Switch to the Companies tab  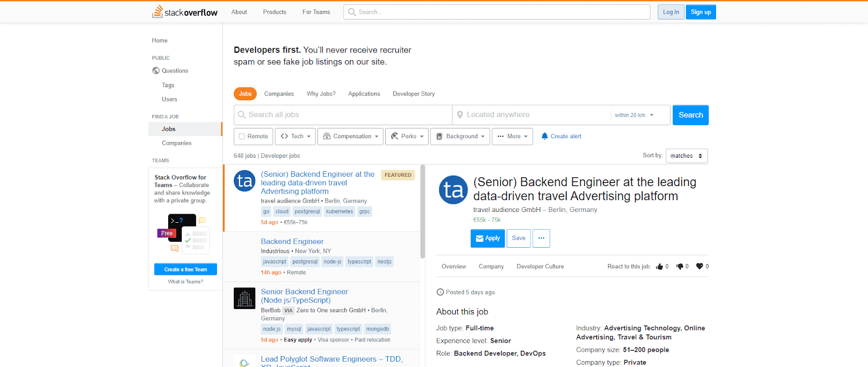(x=279, y=94)
